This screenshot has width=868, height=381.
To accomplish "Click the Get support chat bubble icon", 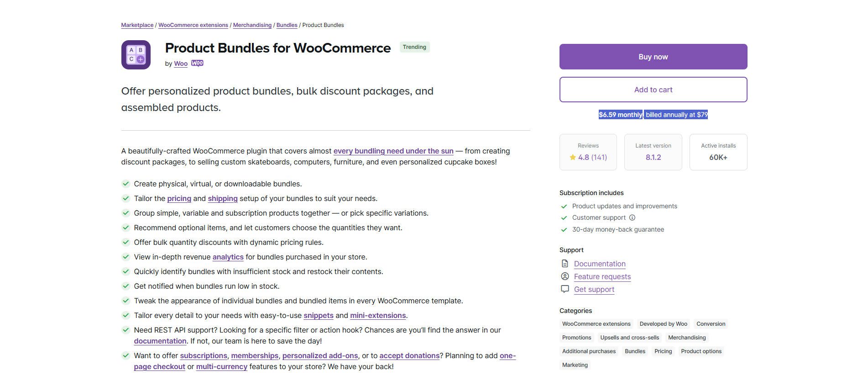I will (565, 289).
